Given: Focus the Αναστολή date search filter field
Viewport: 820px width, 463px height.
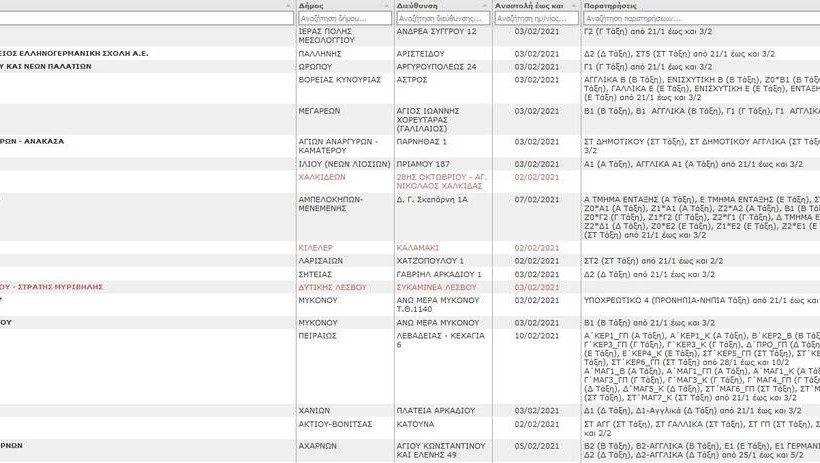Looking at the screenshot, I should [x=537, y=18].
